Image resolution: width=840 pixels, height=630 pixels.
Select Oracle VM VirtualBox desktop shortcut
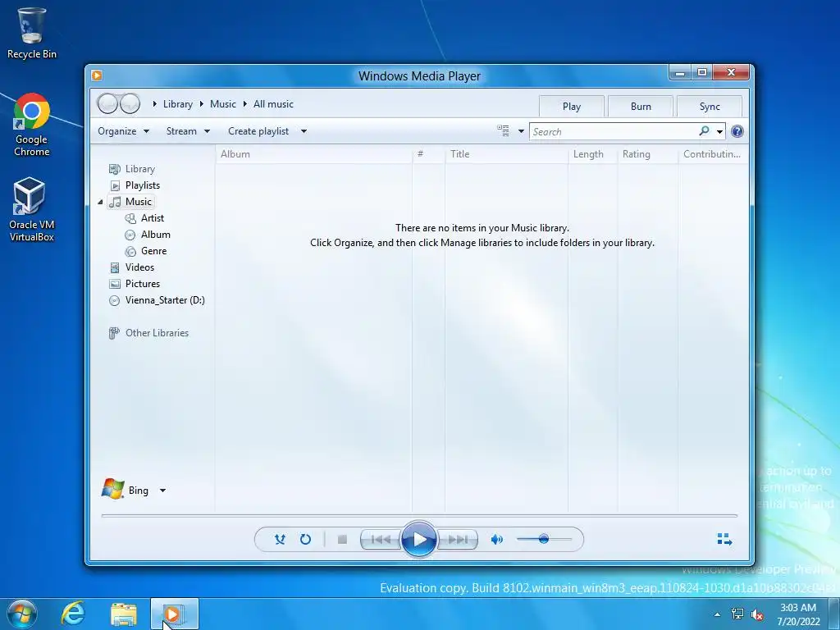coord(32,209)
